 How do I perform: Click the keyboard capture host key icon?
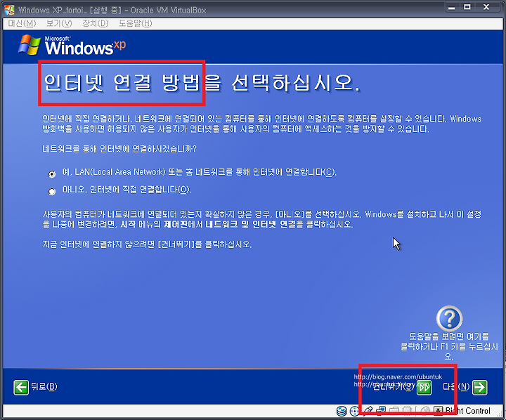pyautogui.click(x=439, y=411)
